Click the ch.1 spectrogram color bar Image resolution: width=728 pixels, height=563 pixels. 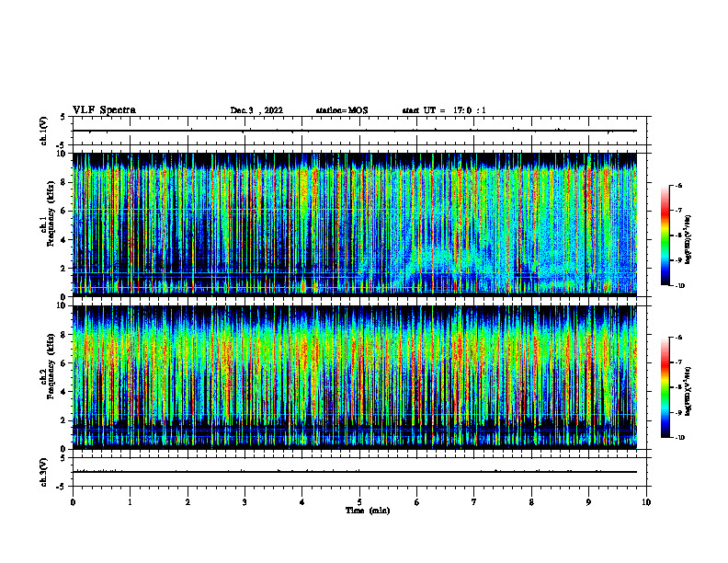[665, 236]
